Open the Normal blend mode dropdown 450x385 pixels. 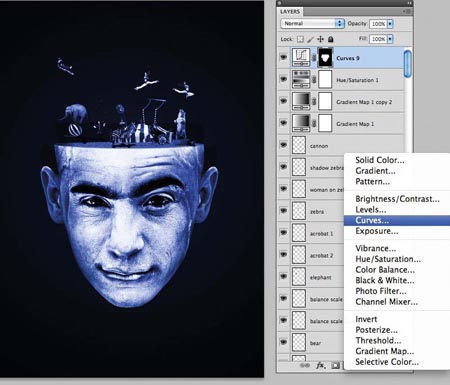coord(312,24)
